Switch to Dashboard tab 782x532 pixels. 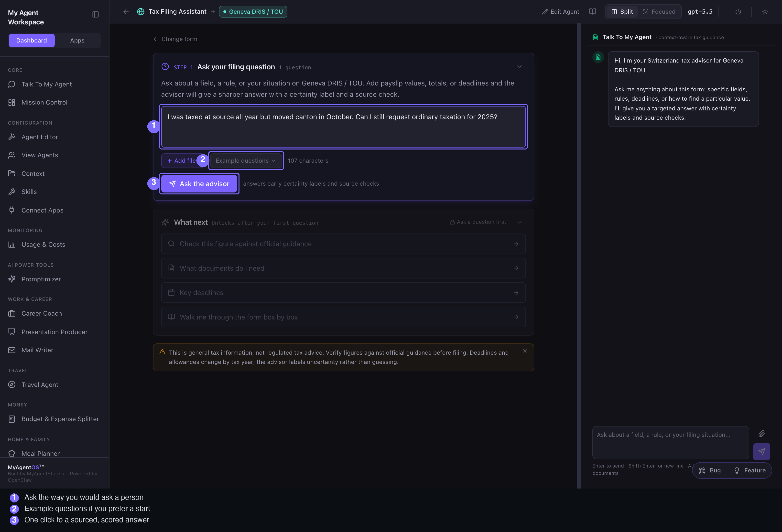tap(32, 40)
